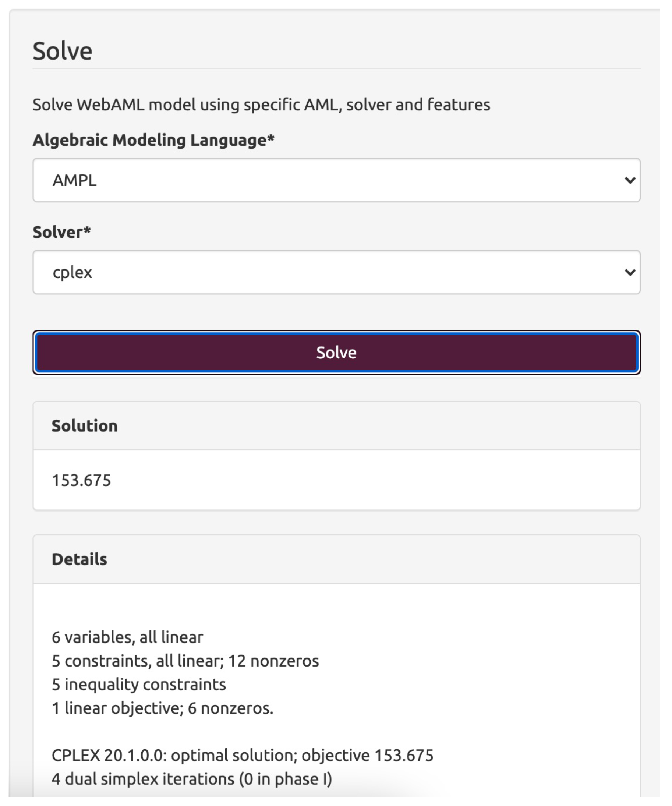Click the '5 constraints, all linear' line
Viewport: 672px width, 806px height.
coord(185,661)
